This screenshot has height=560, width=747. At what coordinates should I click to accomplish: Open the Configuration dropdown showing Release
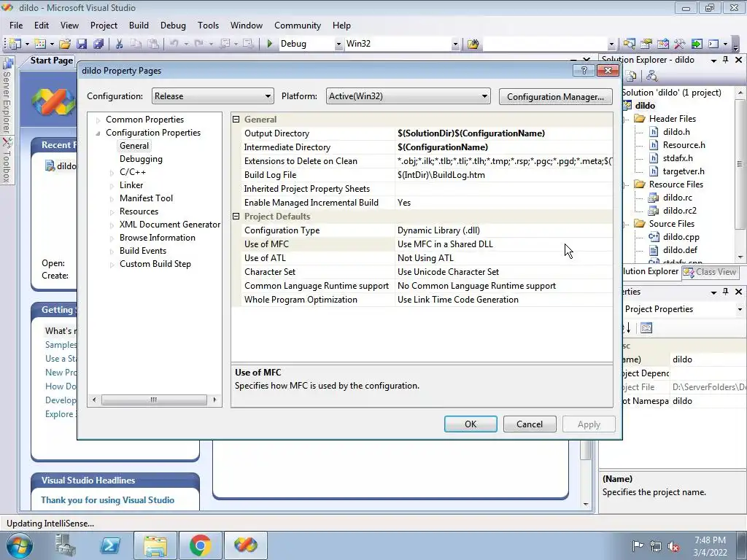click(212, 96)
